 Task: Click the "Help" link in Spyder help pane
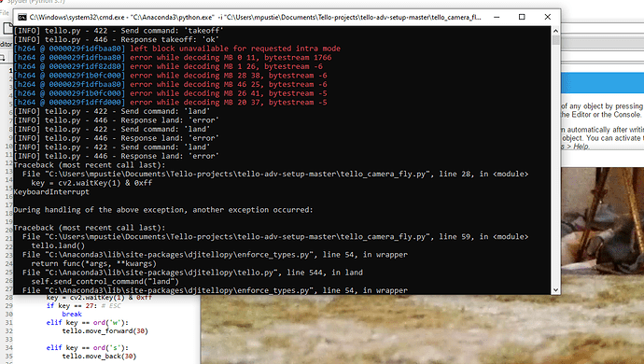click(x=581, y=147)
